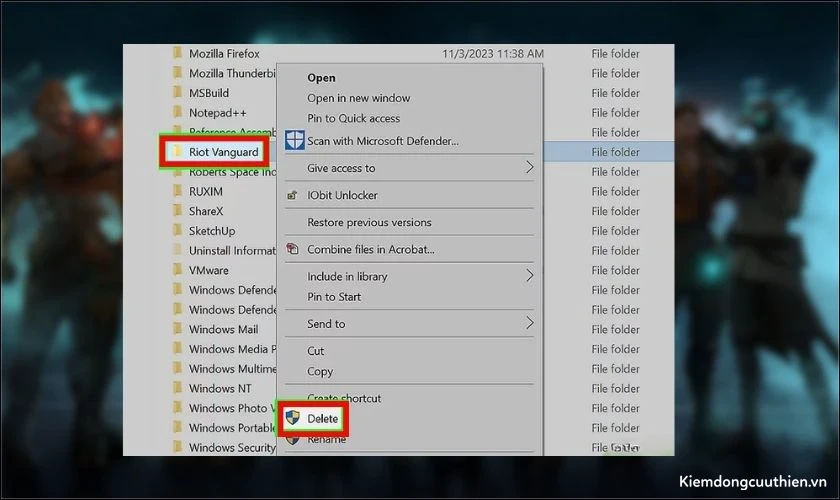Image resolution: width=840 pixels, height=500 pixels.
Task: Choose Restore previous versions
Action: 369,222
